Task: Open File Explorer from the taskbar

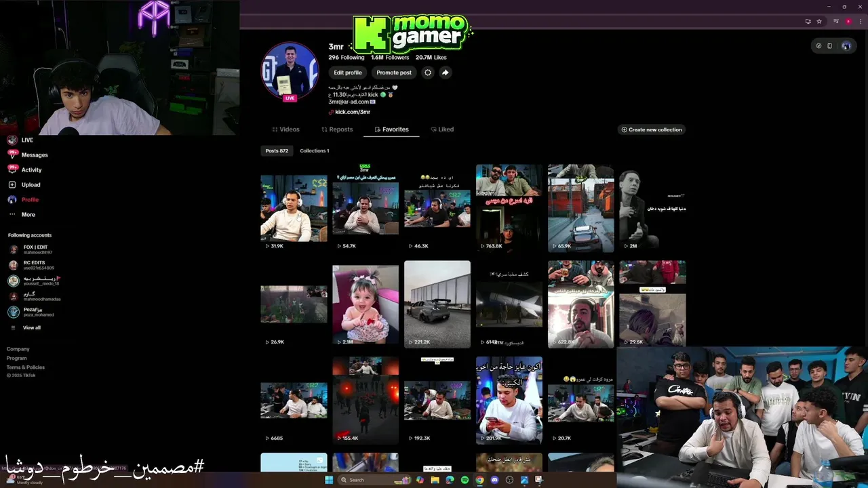Action: [x=435, y=480]
